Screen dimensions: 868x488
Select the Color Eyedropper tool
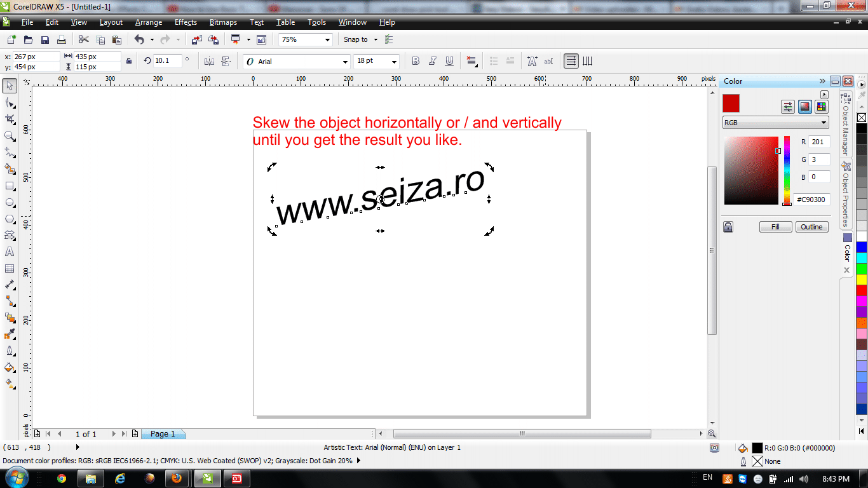pyautogui.click(x=10, y=334)
